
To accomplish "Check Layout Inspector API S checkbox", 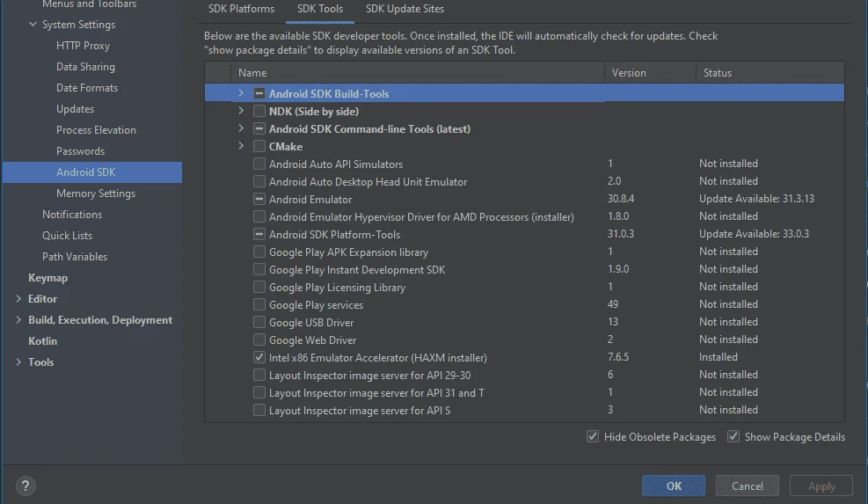I will [x=259, y=411].
